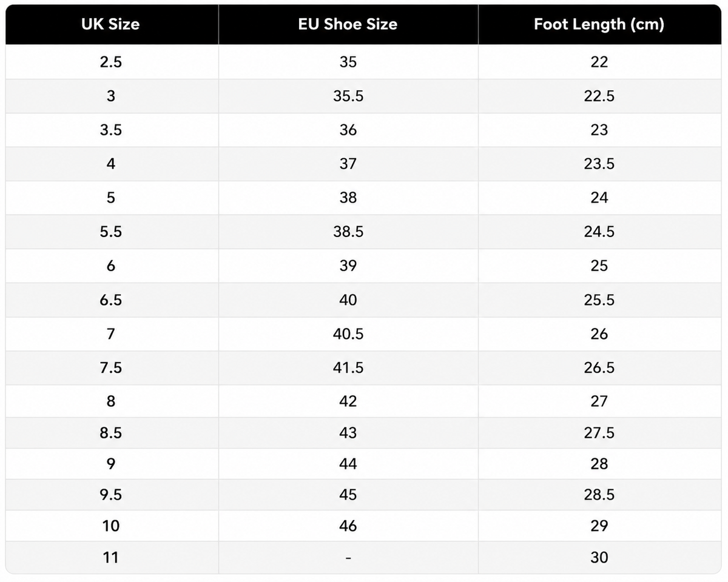Select the foot length 24.5 cell
Image resolution: width=728 pixels, height=582 pixels.
pos(599,232)
